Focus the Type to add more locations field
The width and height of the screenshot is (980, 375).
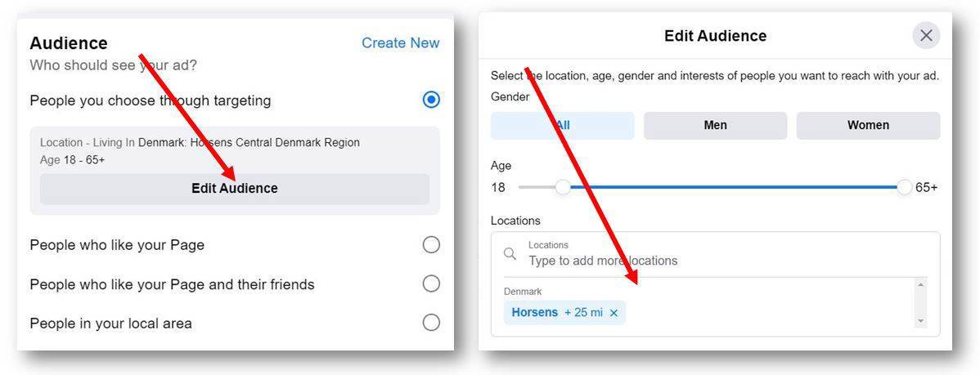point(715,254)
